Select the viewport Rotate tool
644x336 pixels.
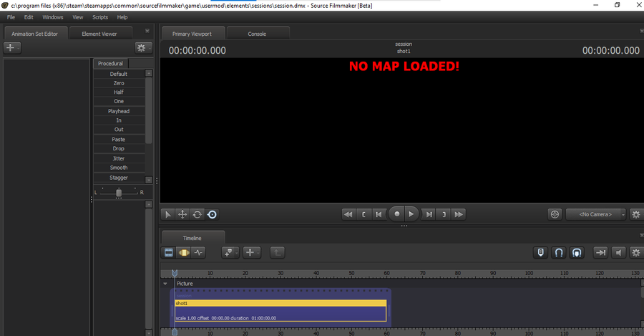[x=197, y=214]
